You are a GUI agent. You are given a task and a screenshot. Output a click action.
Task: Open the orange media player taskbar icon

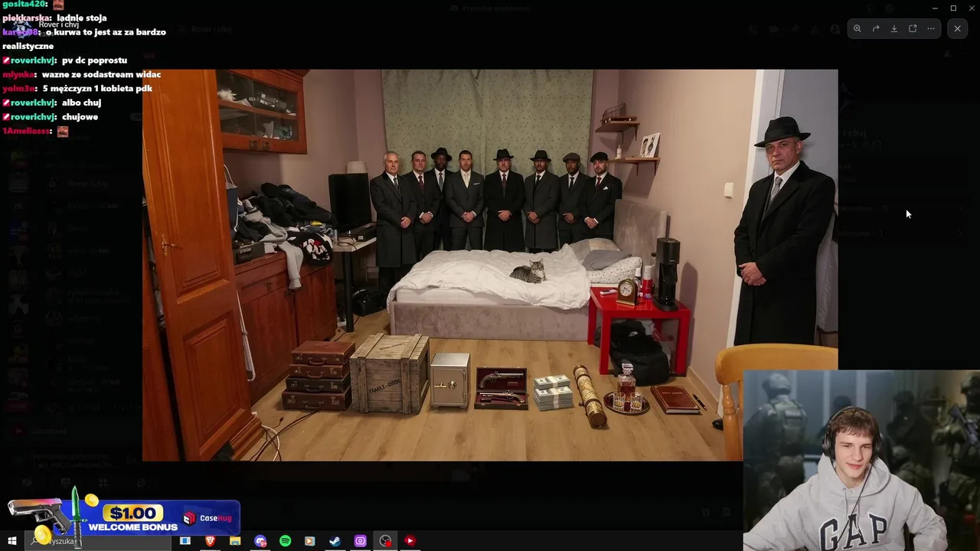(x=309, y=541)
